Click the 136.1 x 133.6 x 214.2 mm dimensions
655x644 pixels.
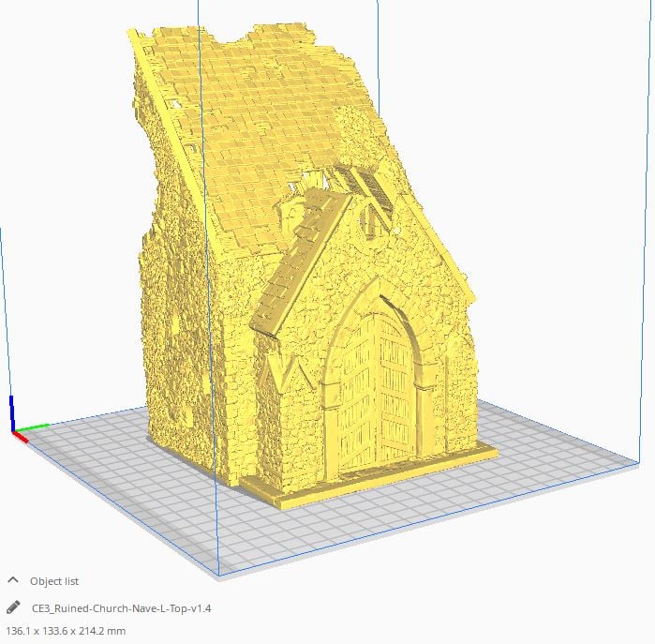(66, 631)
